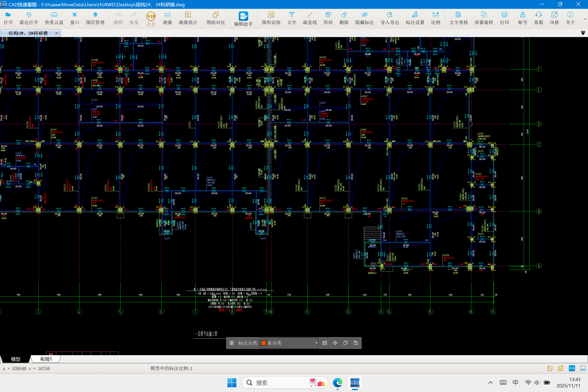Open the 图层管理 layer manager
Viewport: 588px width, 392px height.
[95, 18]
